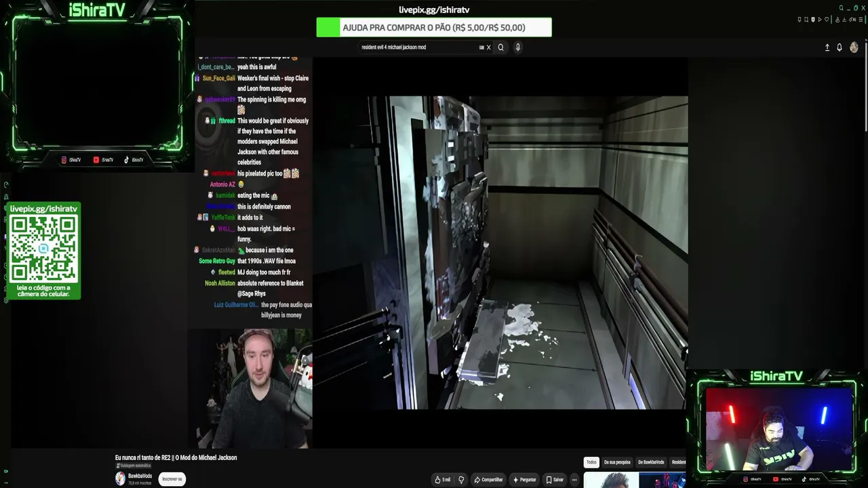Like the video showing 5 mil
Image resolution: width=868 pixels, height=488 pixels.
click(442, 480)
